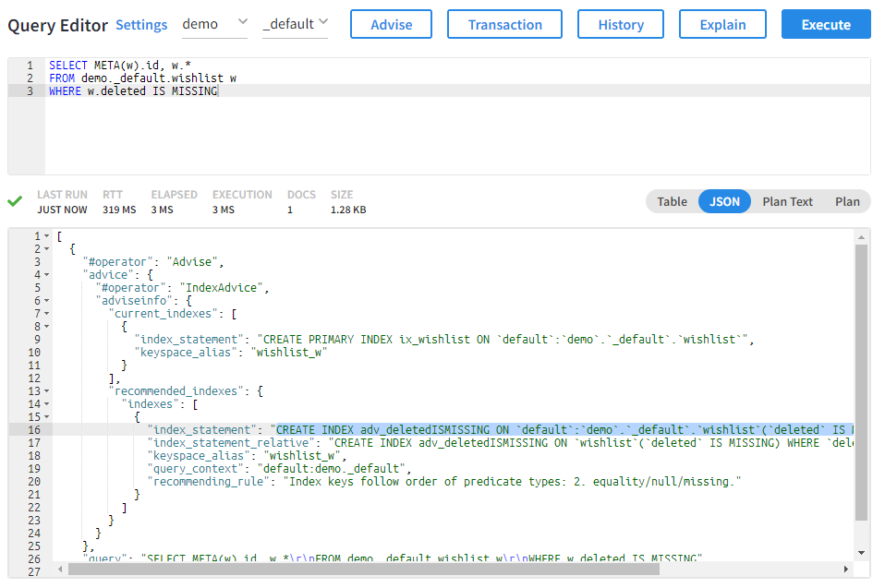This screenshot has width=885, height=588.
Task: Click the Advise button
Action: [x=391, y=25]
